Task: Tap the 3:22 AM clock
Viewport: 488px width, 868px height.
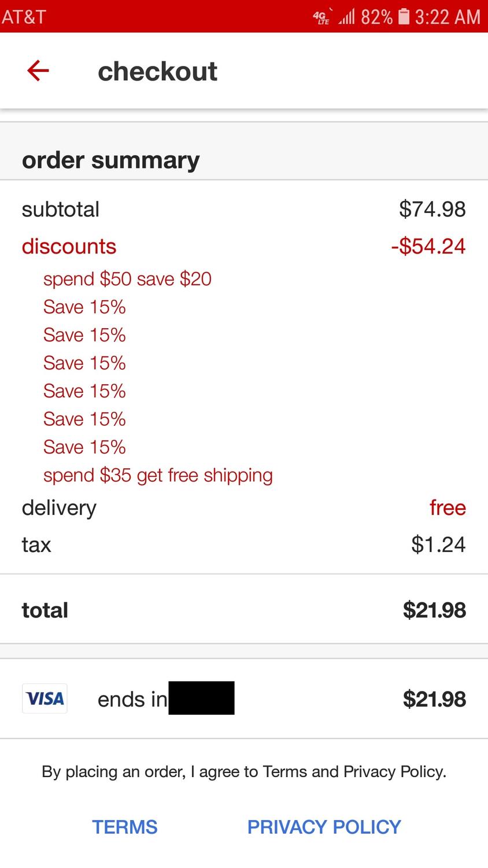Action: click(x=447, y=17)
